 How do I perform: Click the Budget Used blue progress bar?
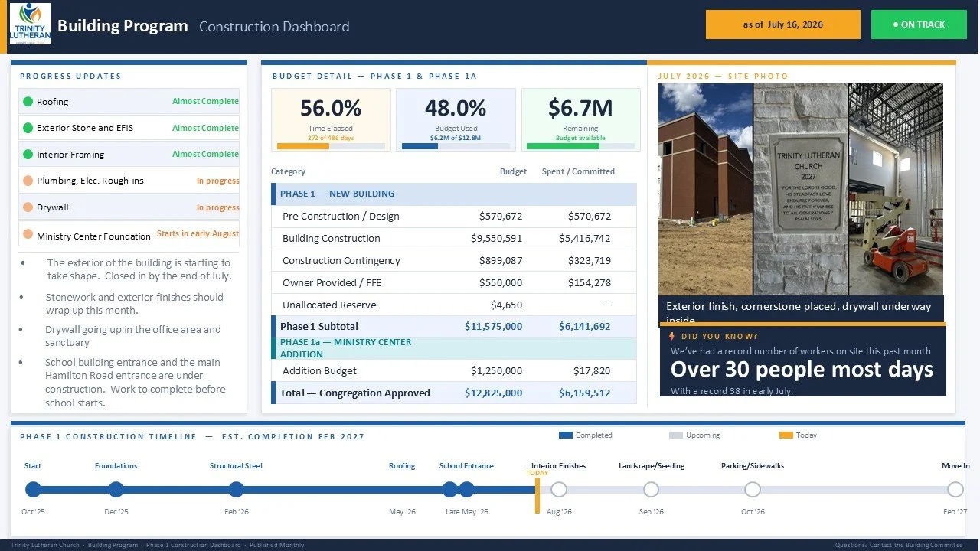click(x=420, y=146)
